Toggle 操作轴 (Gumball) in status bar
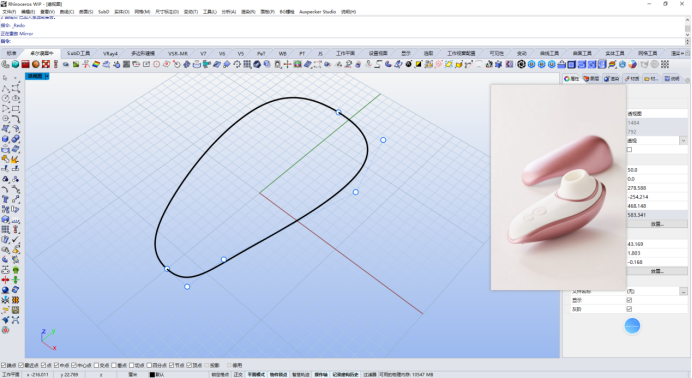The width and height of the screenshot is (692, 378). (321, 374)
